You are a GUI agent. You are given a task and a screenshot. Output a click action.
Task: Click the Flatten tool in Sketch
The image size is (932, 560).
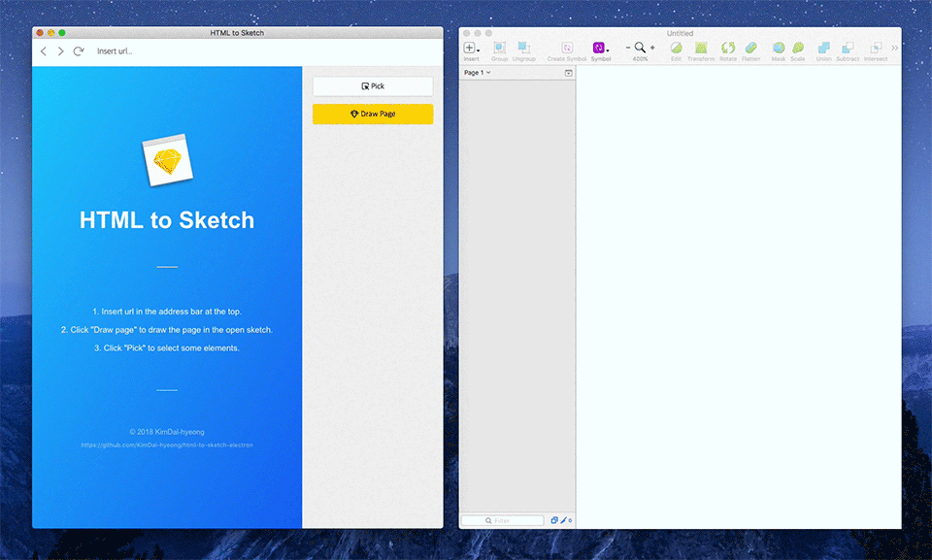click(x=750, y=50)
